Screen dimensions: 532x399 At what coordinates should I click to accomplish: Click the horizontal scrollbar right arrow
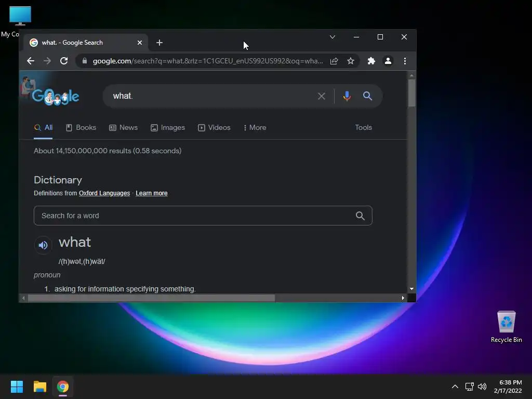point(403,298)
